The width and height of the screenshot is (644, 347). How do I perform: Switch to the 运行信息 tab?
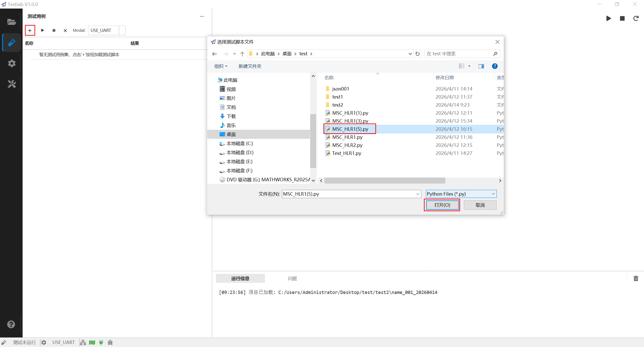tap(240, 278)
